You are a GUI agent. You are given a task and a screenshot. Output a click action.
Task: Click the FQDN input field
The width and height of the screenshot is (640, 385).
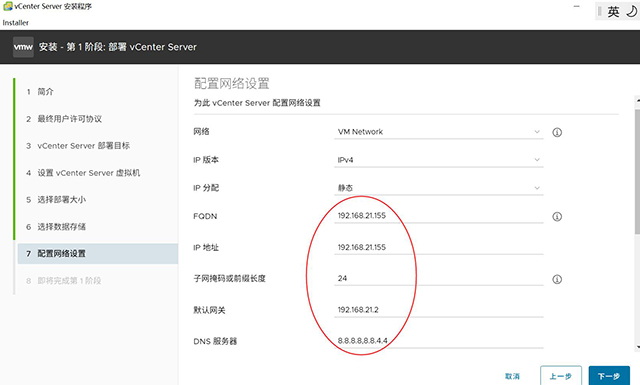pyautogui.click(x=439, y=216)
